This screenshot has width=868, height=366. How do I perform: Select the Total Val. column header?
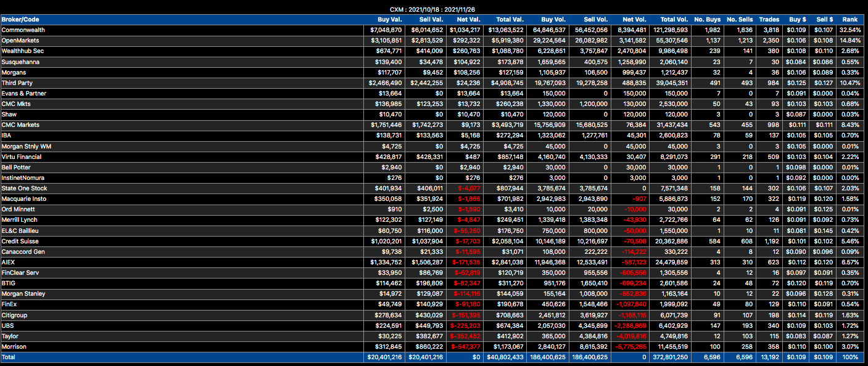click(x=510, y=20)
